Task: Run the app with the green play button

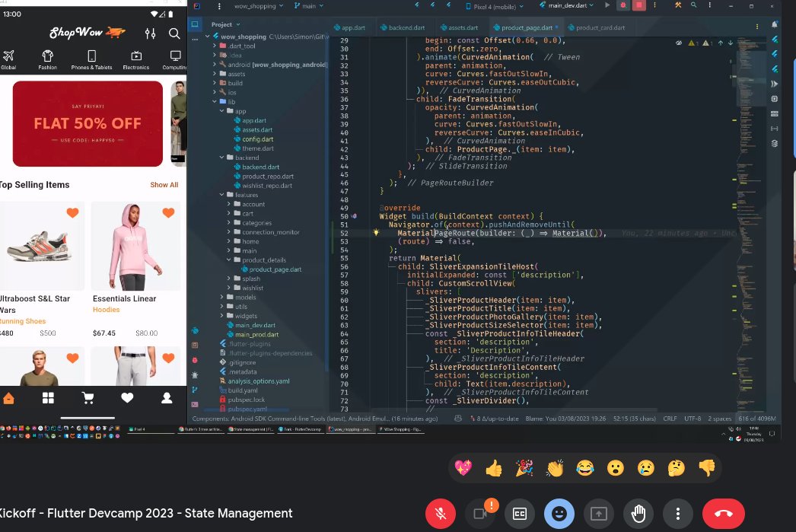Action: [607, 5]
